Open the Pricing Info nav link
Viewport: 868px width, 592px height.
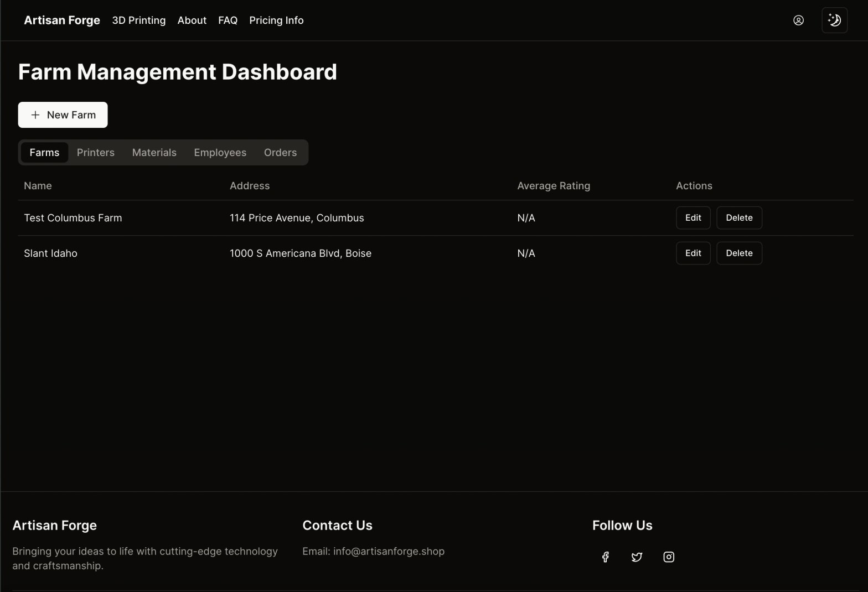coord(276,20)
